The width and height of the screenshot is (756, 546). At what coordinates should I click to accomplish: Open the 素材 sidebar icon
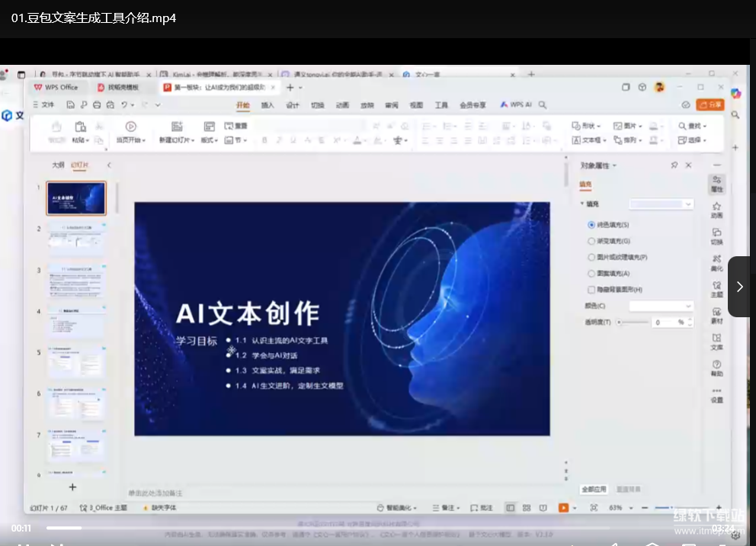(x=716, y=315)
